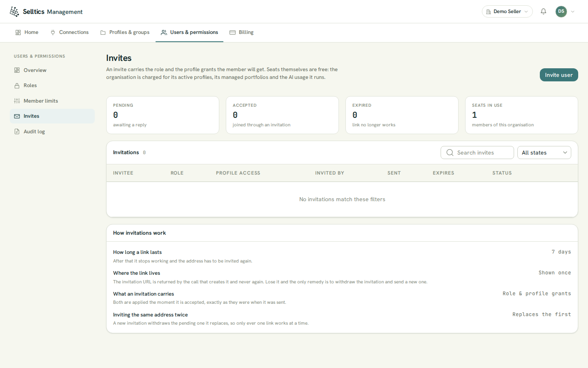Image resolution: width=588 pixels, height=368 pixels.
Task: Click the Users & permissions people icon
Action: pos(164,32)
